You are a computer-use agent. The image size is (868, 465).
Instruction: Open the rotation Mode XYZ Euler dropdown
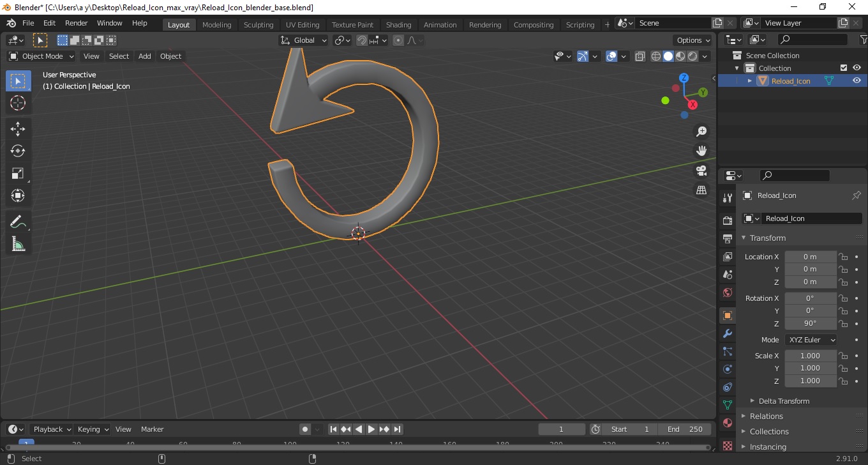811,340
